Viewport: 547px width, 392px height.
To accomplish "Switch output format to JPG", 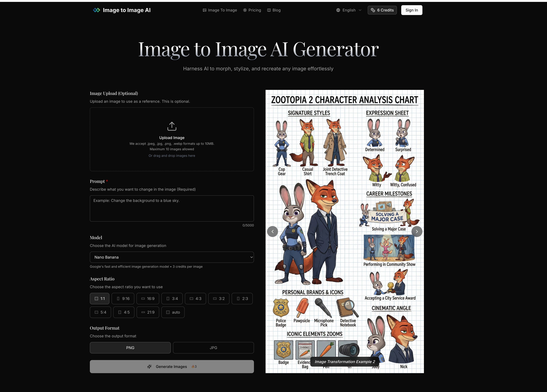I will click(x=213, y=348).
